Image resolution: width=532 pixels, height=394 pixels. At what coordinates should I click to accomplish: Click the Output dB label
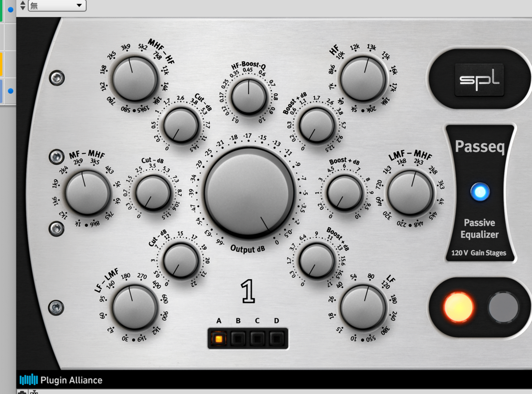click(x=248, y=248)
